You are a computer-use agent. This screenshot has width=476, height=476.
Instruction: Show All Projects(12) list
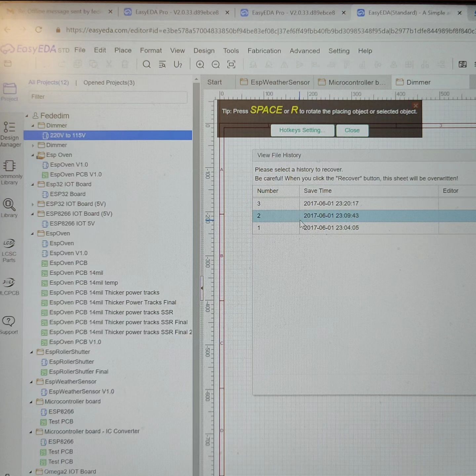pyautogui.click(x=49, y=82)
